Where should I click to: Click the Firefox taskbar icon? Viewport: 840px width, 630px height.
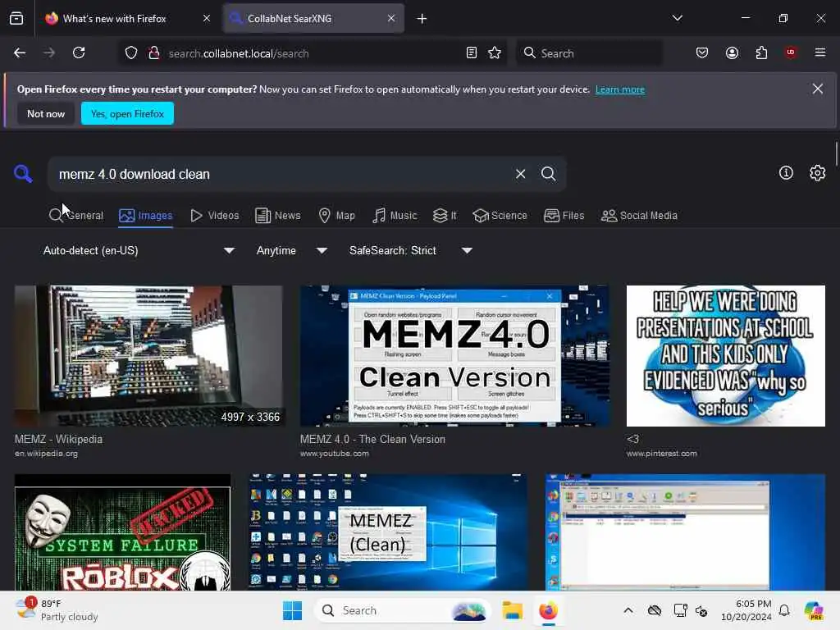click(548, 610)
